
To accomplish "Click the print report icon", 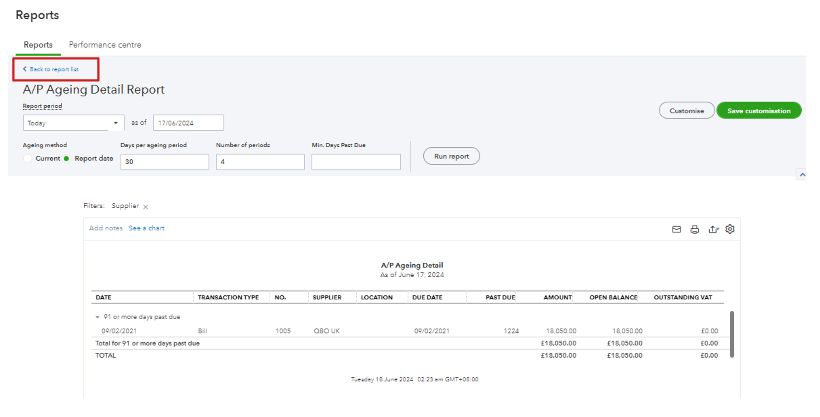I will tap(695, 229).
